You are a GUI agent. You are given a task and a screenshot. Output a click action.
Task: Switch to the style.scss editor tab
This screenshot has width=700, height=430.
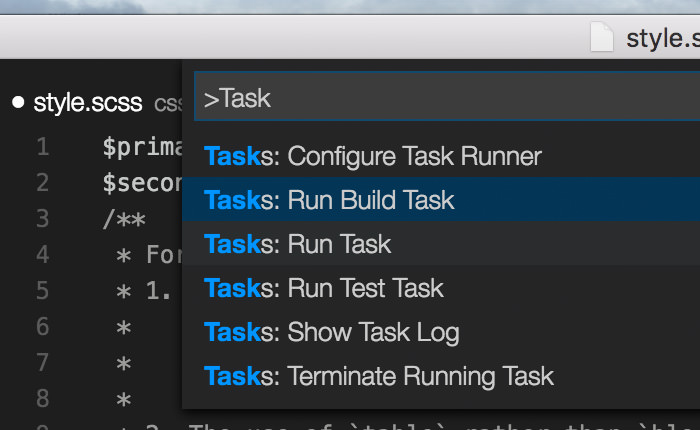[88, 103]
